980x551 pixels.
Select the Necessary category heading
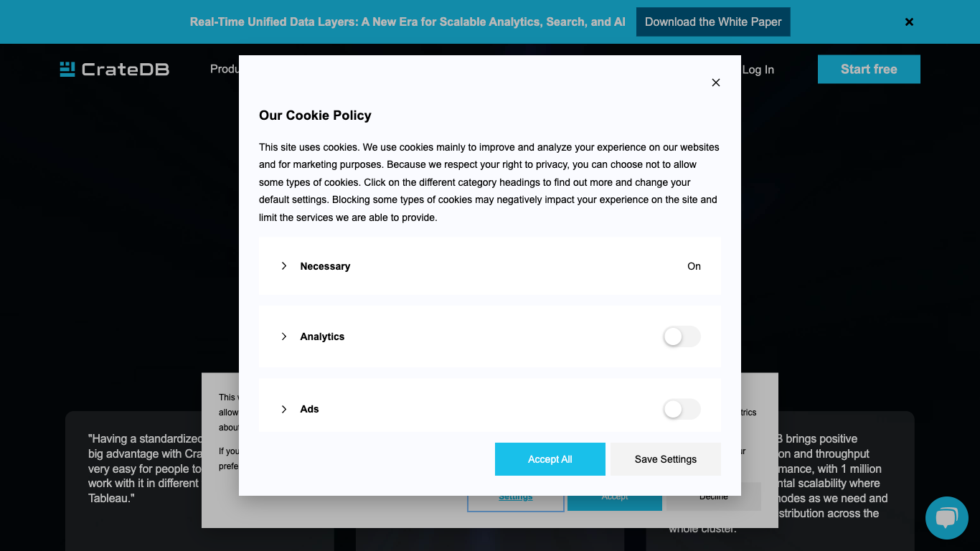click(325, 266)
